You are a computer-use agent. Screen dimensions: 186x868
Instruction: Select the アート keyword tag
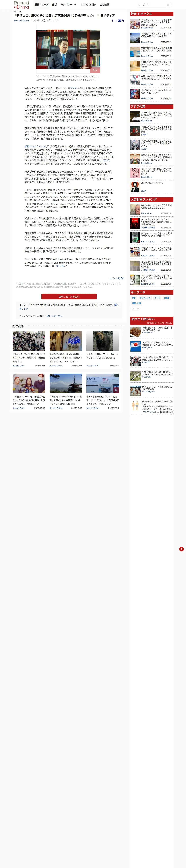pyautogui.click(x=157, y=298)
